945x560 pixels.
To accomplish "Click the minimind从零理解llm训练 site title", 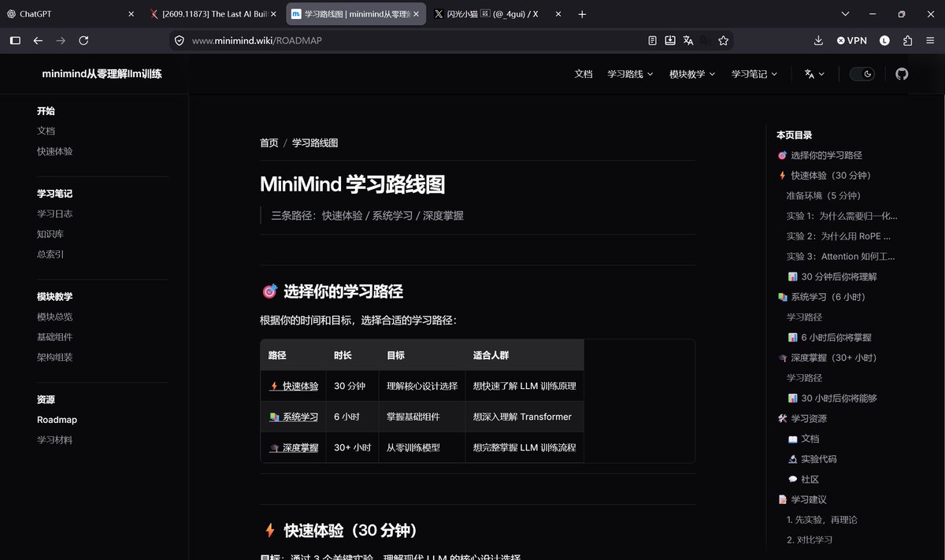I will (x=102, y=73).
